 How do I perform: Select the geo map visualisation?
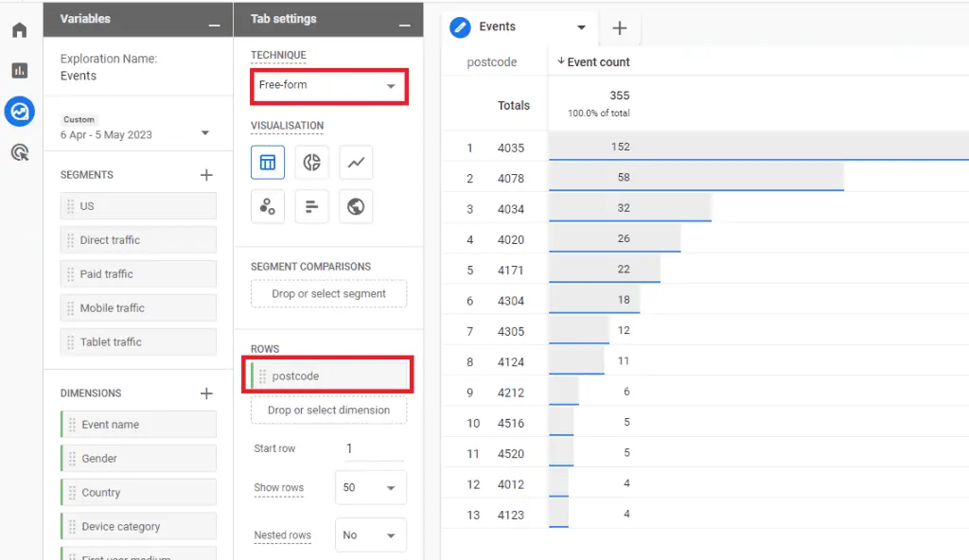coord(356,206)
